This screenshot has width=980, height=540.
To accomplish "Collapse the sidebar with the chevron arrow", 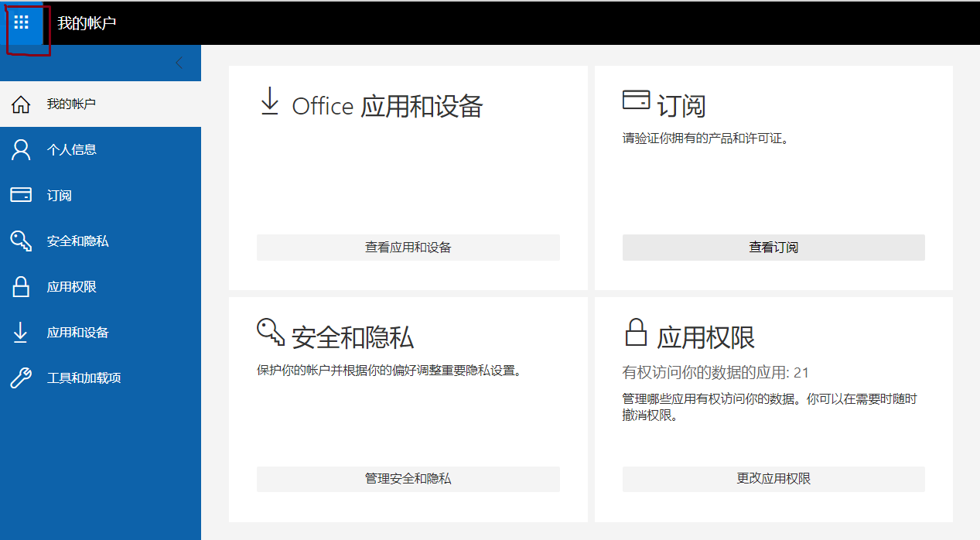I will [179, 63].
